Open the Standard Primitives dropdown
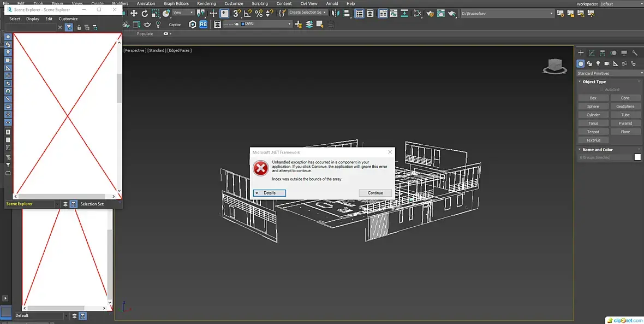This screenshot has width=644, height=324. (x=610, y=73)
